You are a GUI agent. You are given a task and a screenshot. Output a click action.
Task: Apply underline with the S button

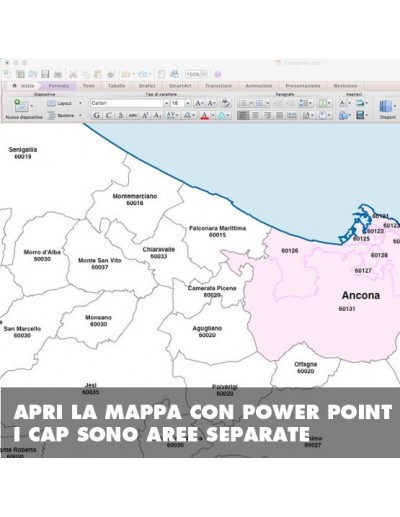click(x=121, y=115)
